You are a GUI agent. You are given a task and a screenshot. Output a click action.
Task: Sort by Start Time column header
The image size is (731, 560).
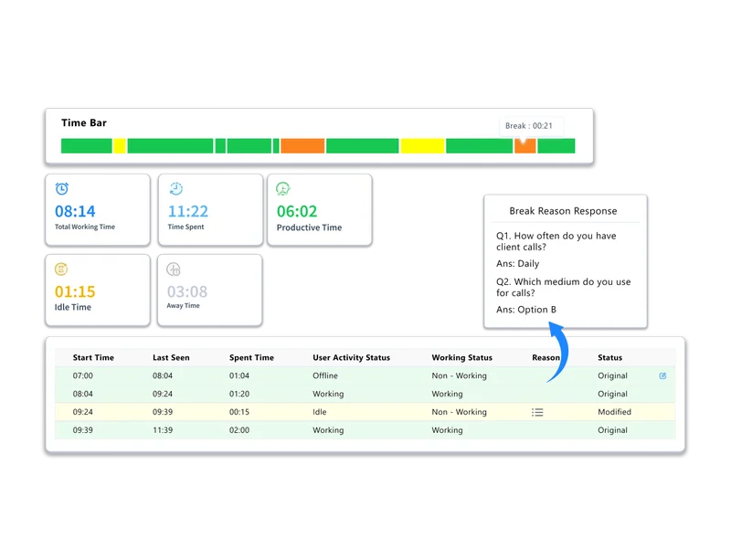click(93, 357)
